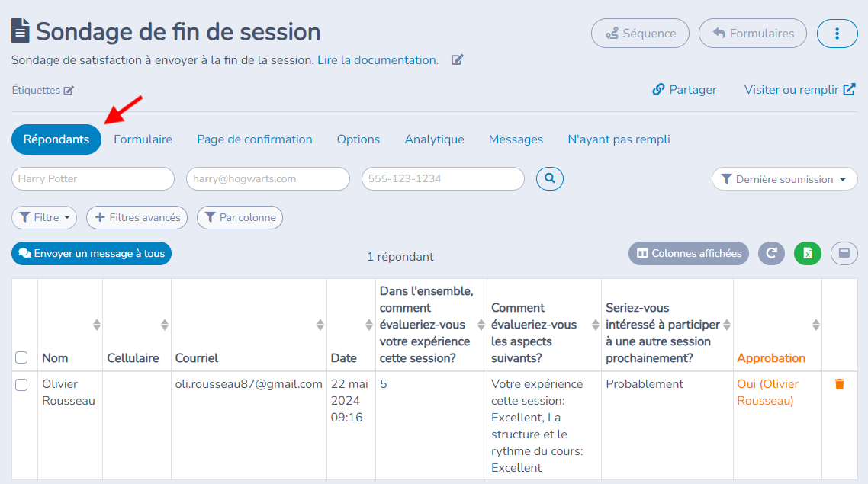
Task: Click the Séquence button
Action: click(x=641, y=34)
